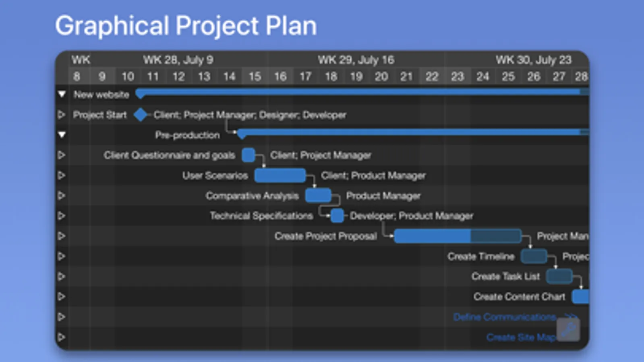Select the New website summary bar
The height and width of the screenshot is (362, 644).
point(358,93)
